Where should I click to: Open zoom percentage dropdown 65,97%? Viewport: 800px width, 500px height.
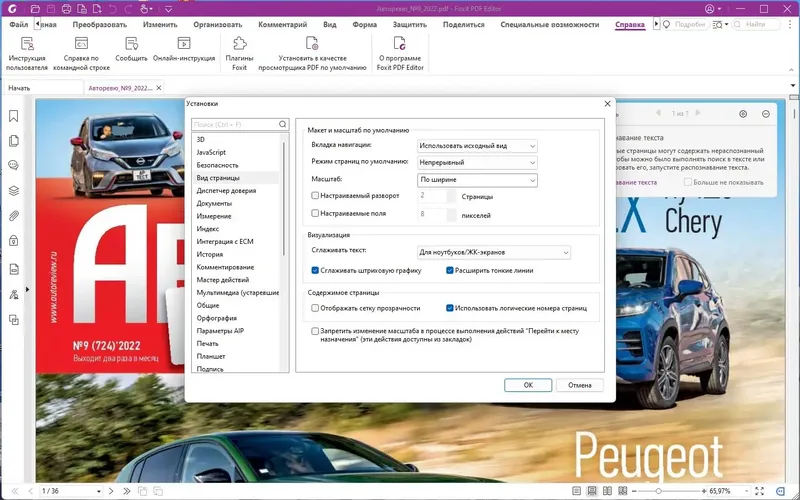pyautogui.click(x=746, y=491)
